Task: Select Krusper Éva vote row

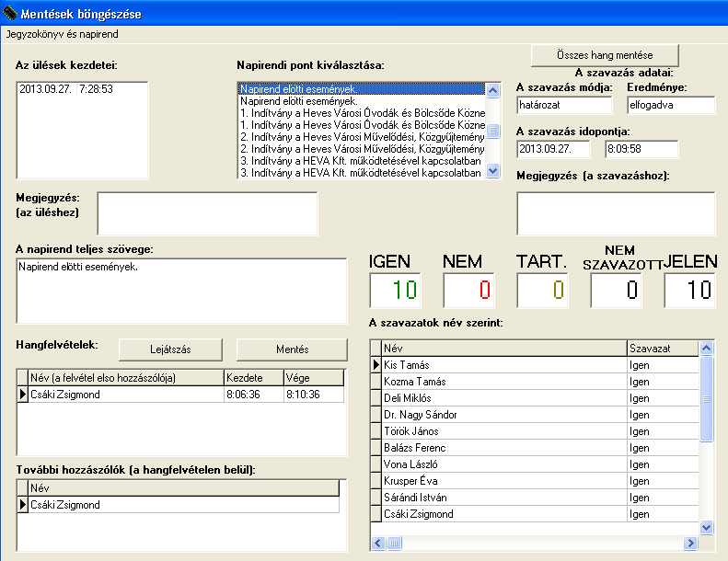Action: pyautogui.click(x=535, y=481)
